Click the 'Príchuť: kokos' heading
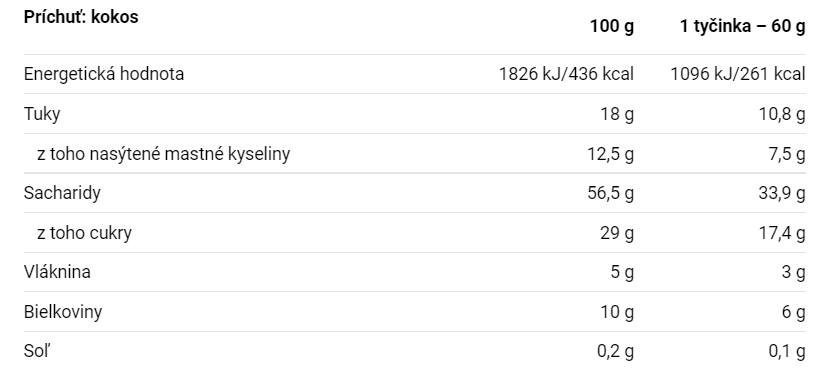This screenshot has height=381, width=817. (81, 17)
